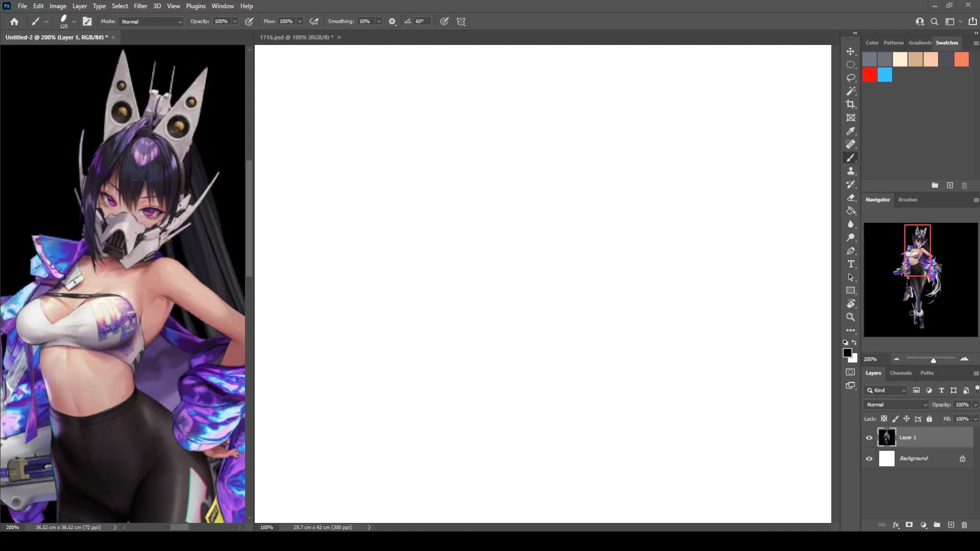This screenshot has width=980, height=551.
Task: Delete layer trash button
Action: [x=964, y=525]
